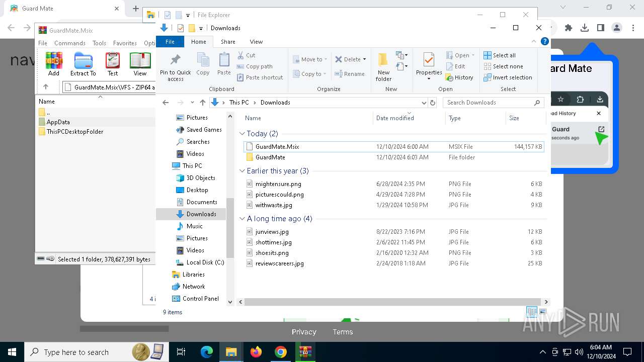
Task: Open History in the ribbon
Action: coord(459,77)
